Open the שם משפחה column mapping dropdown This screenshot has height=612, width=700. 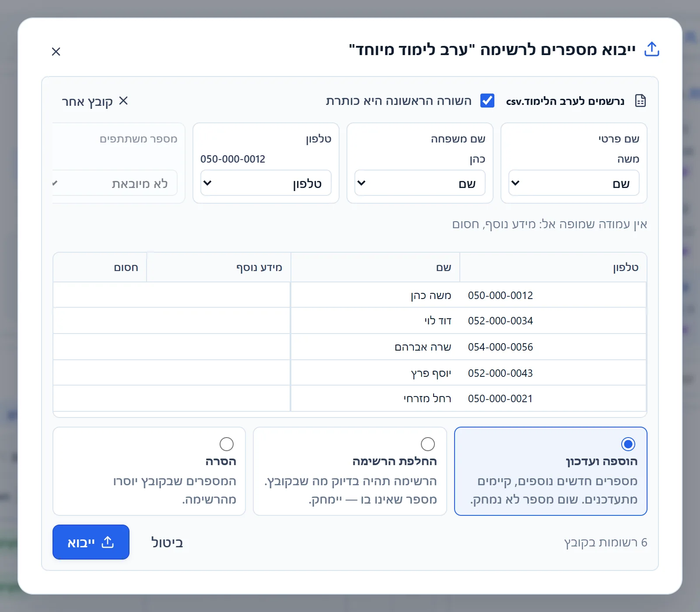point(420,183)
